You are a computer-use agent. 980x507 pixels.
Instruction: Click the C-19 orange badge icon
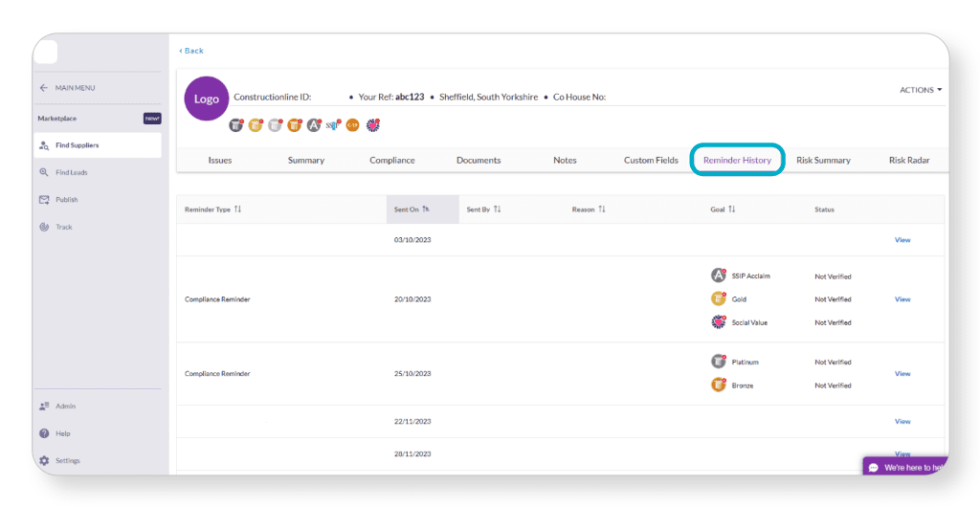pos(352,125)
